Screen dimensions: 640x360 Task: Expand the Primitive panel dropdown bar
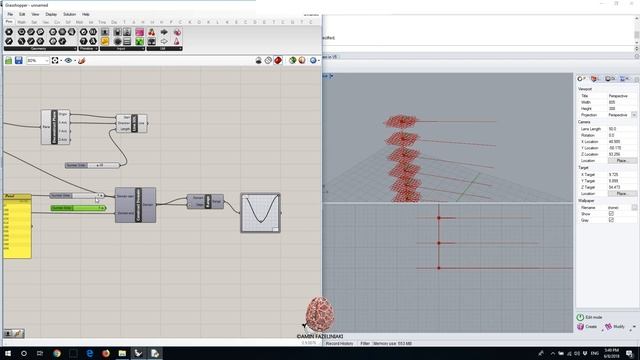click(x=89, y=49)
